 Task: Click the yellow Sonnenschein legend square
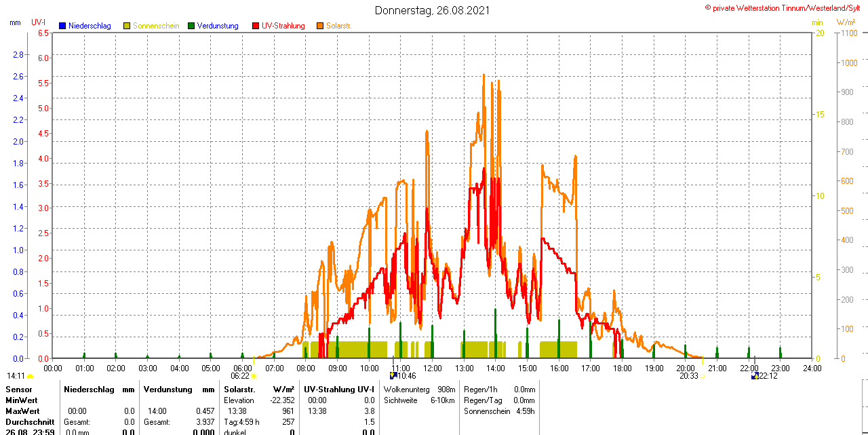(x=127, y=26)
